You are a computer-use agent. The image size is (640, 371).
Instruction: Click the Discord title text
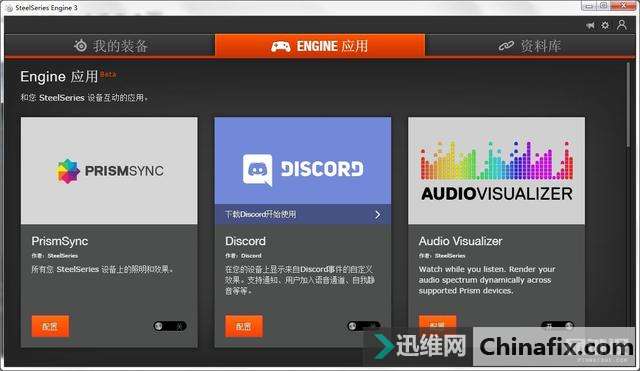pos(245,241)
